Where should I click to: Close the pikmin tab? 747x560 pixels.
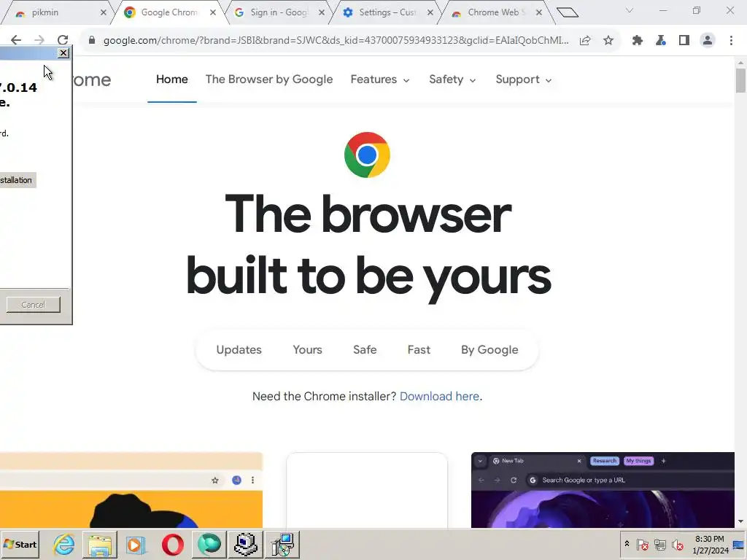(x=104, y=13)
